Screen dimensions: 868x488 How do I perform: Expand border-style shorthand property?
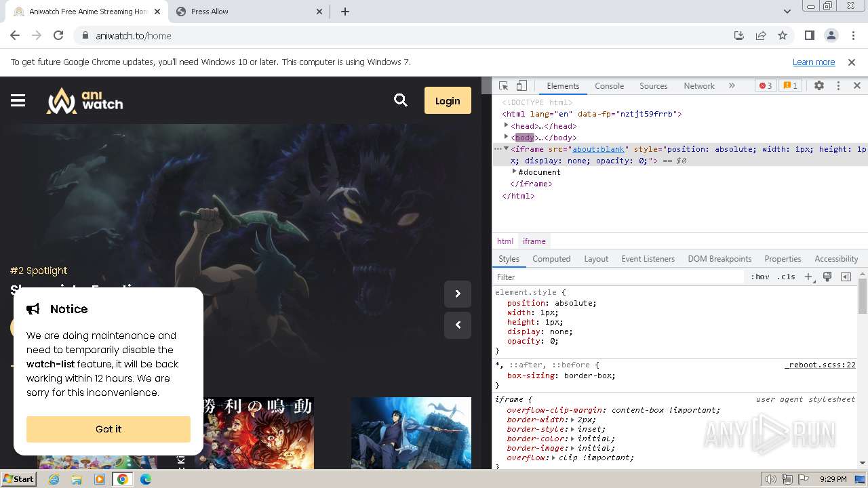tap(572, 429)
